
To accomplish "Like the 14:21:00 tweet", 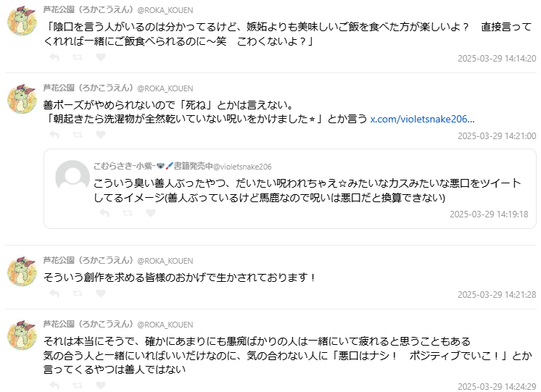I will tap(100, 135).
